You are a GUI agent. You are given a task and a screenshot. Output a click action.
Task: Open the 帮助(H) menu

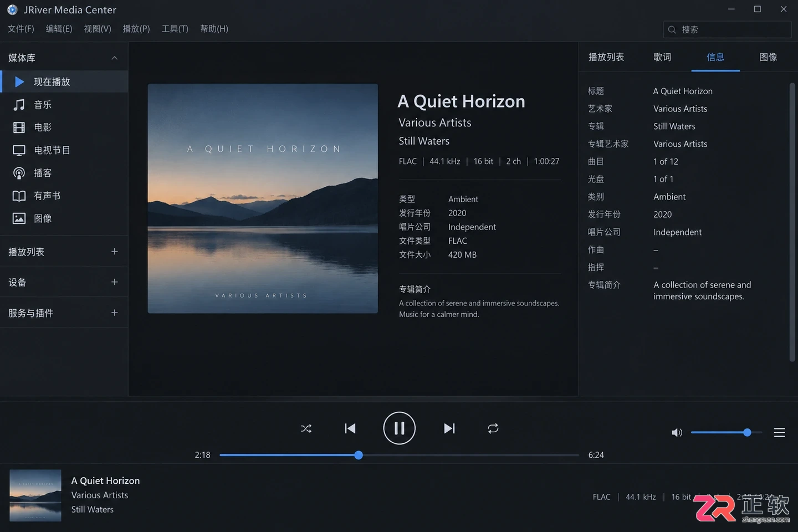214,29
